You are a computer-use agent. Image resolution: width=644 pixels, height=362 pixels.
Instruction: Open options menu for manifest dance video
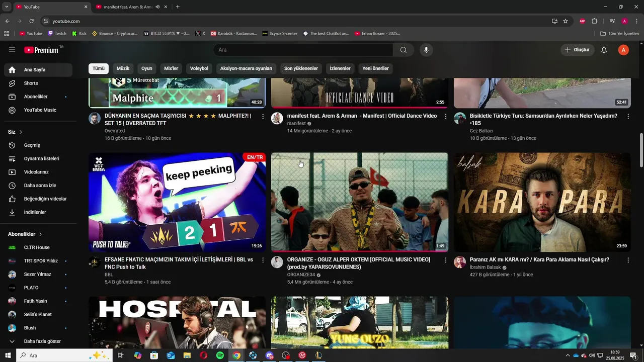pyautogui.click(x=445, y=116)
